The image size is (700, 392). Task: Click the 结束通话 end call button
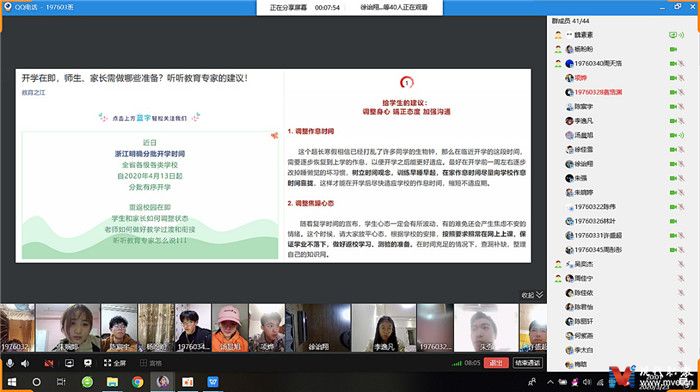click(528, 363)
